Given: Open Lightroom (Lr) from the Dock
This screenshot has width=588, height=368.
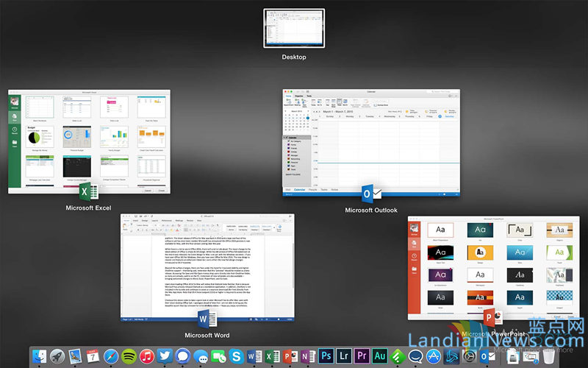Looking at the screenshot, I should click(344, 355).
